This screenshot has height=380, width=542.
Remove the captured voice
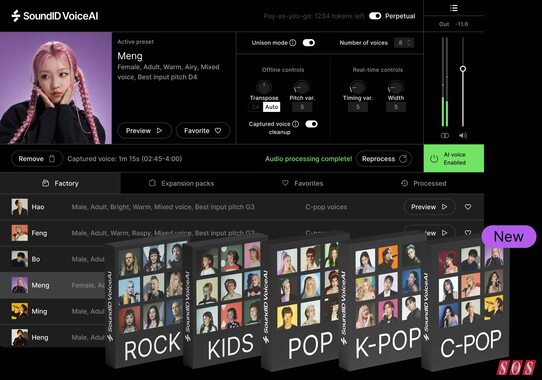tap(37, 159)
